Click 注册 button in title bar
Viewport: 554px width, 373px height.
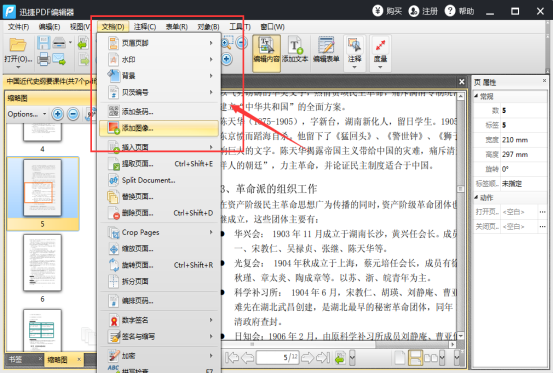pos(423,11)
